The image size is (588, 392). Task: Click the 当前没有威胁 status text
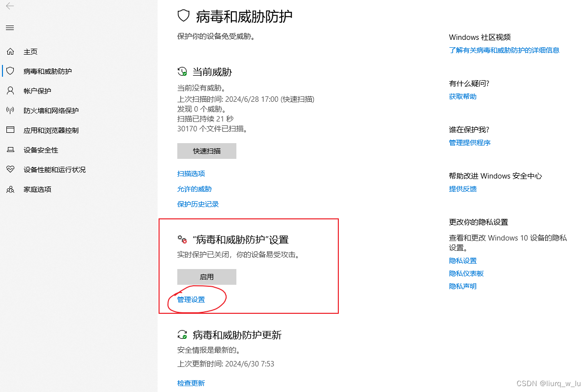tap(203, 88)
